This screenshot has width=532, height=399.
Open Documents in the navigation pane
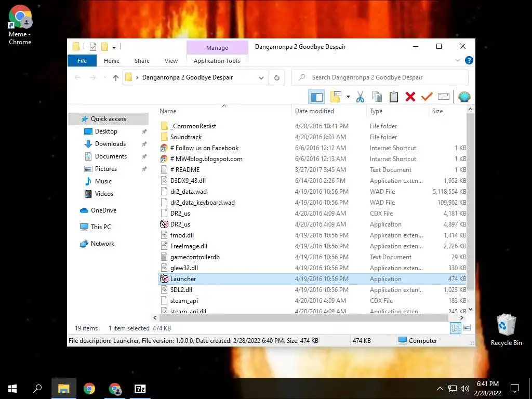[x=111, y=156]
